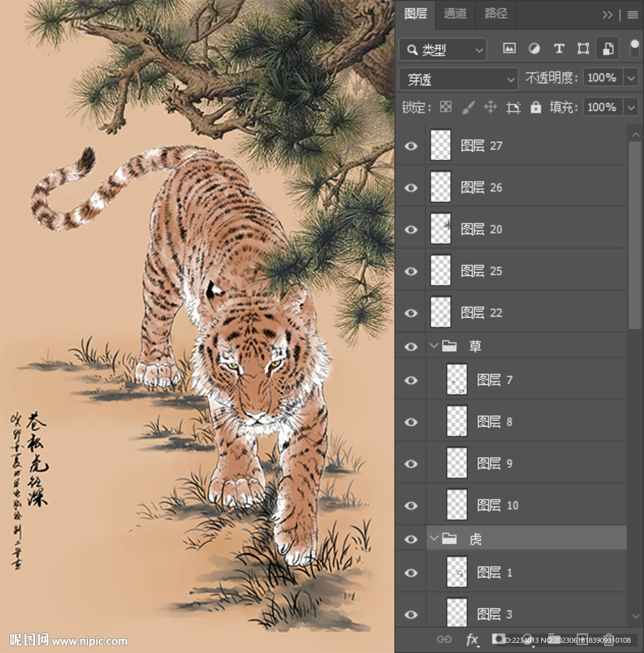Screen dimensions: 644x653
Task: Collapse the panel with the double-arrow icon
Action: (x=608, y=15)
